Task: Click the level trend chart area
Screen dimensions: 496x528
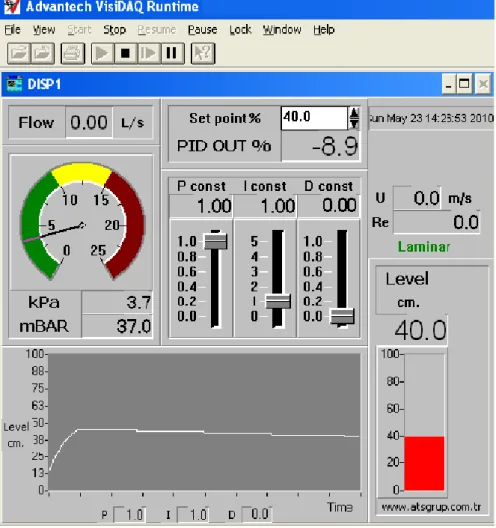Action: click(204, 422)
